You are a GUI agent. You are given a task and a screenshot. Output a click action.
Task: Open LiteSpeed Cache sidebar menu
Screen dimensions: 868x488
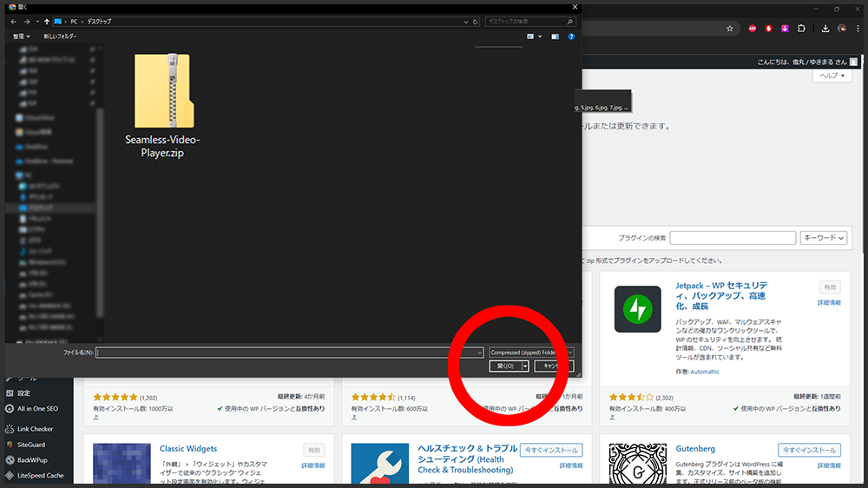[x=41, y=476]
